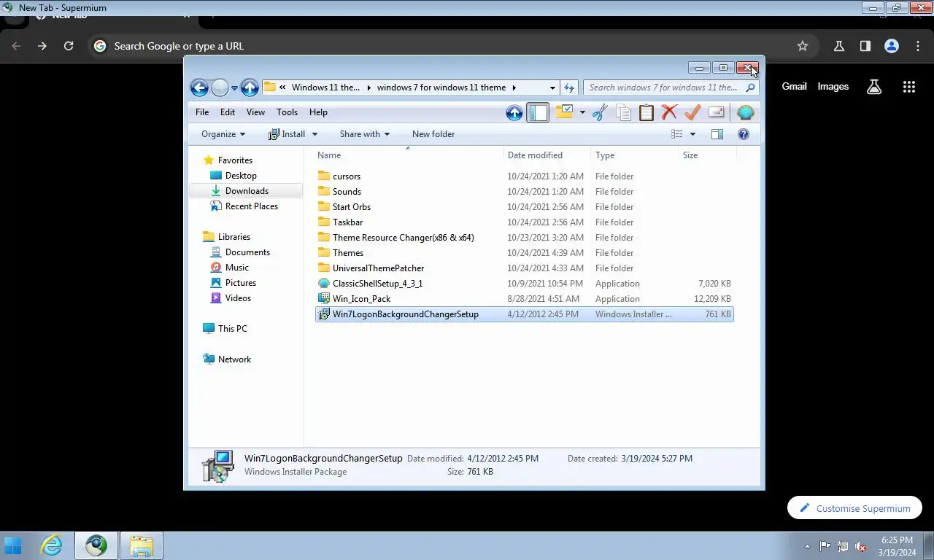
Task: Click the Windows Start button on taskbar
Action: tap(13, 545)
